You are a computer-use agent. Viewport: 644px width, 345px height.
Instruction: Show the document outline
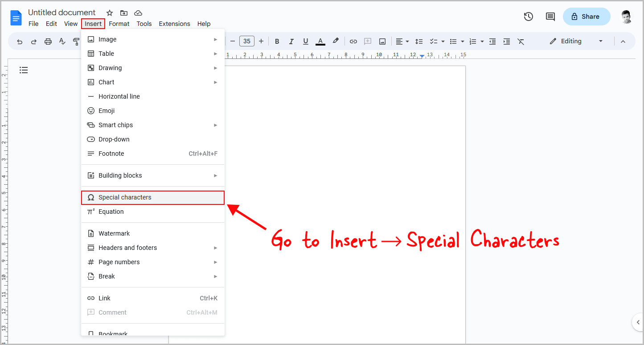24,70
